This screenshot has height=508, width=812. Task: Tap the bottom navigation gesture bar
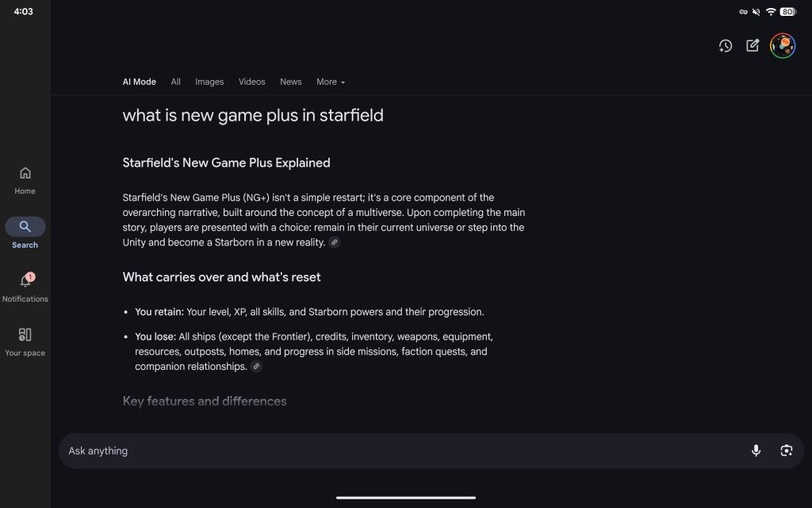(406, 498)
